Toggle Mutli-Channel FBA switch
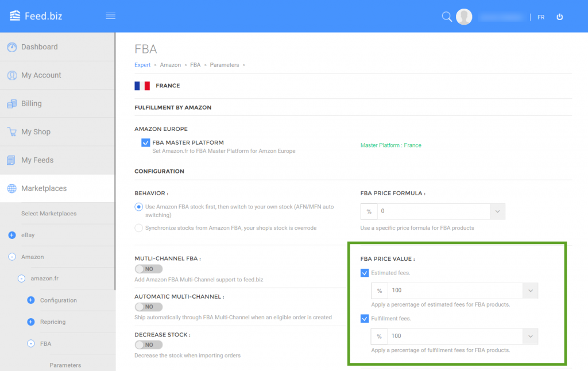 pyautogui.click(x=149, y=269)
